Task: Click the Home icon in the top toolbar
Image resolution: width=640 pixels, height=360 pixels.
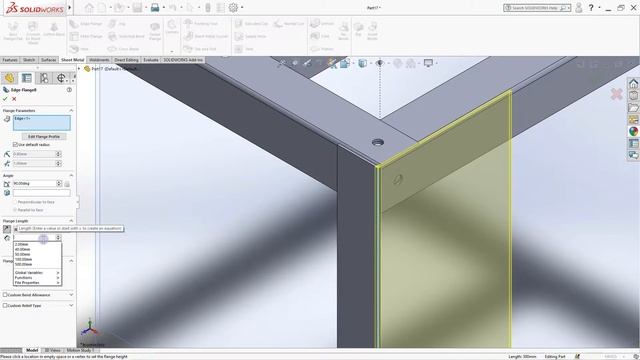Action: pos(89,7)
